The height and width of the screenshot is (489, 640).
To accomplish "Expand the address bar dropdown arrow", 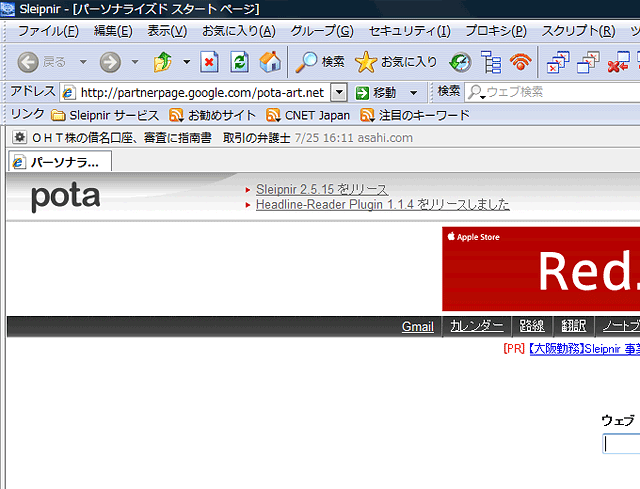I will (339, 93).
